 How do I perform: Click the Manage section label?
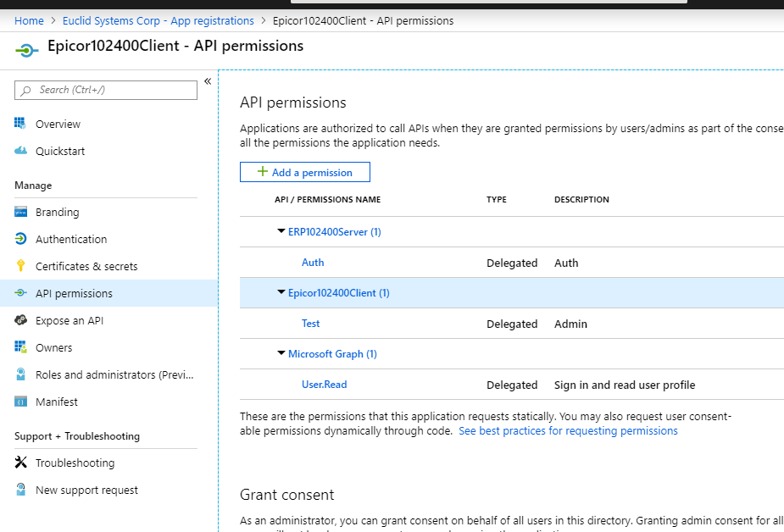[33, 186]
